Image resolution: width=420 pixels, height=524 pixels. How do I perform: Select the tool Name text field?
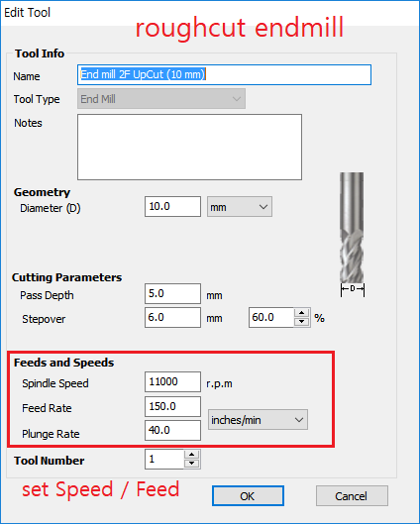224,75
